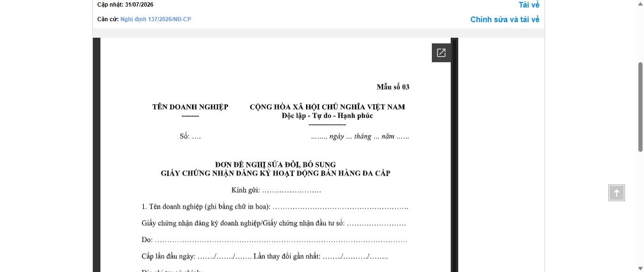Click the 'Kính gửi:' line

click(276, 190)
